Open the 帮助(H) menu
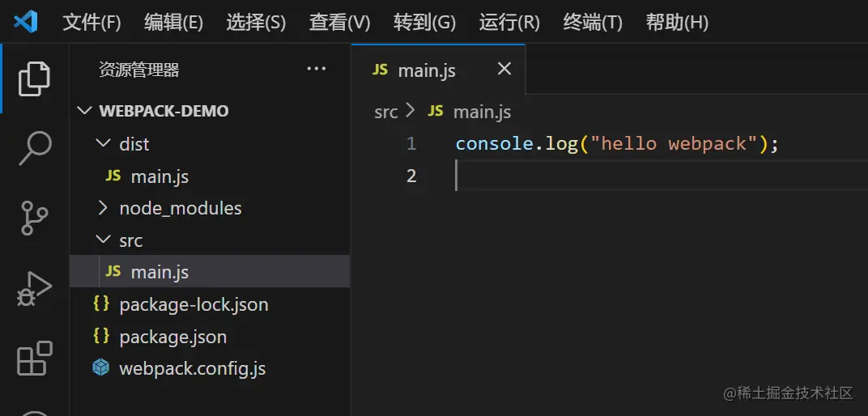The image size is (868, 416). pyautogui.click(x=677, y=23)
